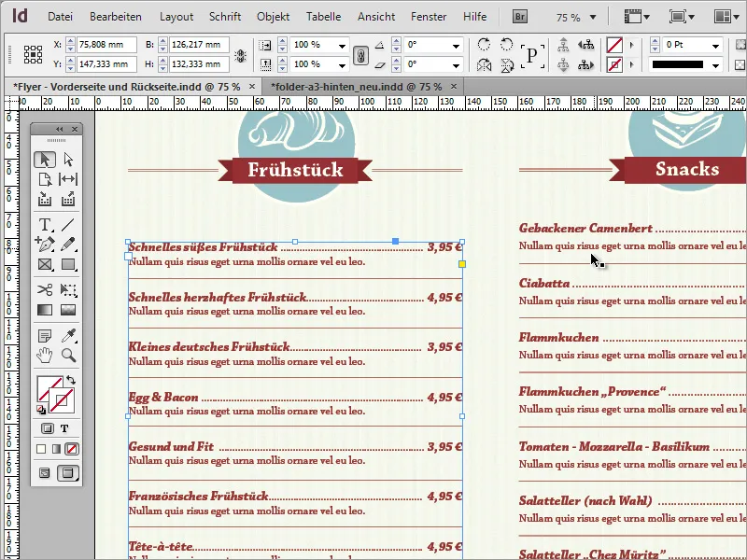This screenshot has width=747, height=560.
Task: Select the Hand tool
Action: [45, 356]
